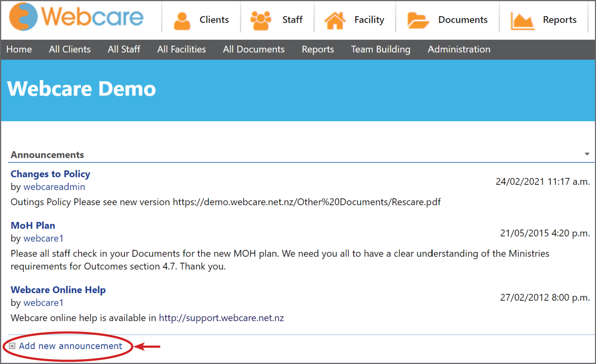Open the Changes to Policy announcement

coord(50,174)
